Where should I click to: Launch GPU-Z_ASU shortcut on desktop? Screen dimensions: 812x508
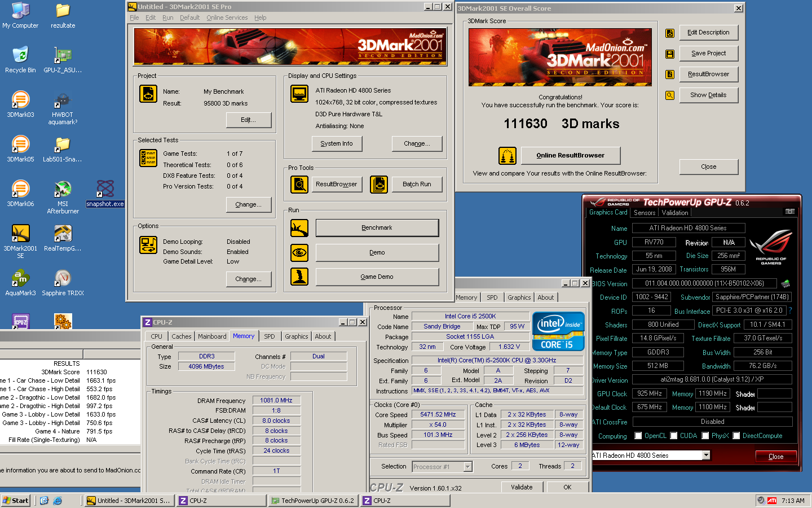(x=63, y=60)
